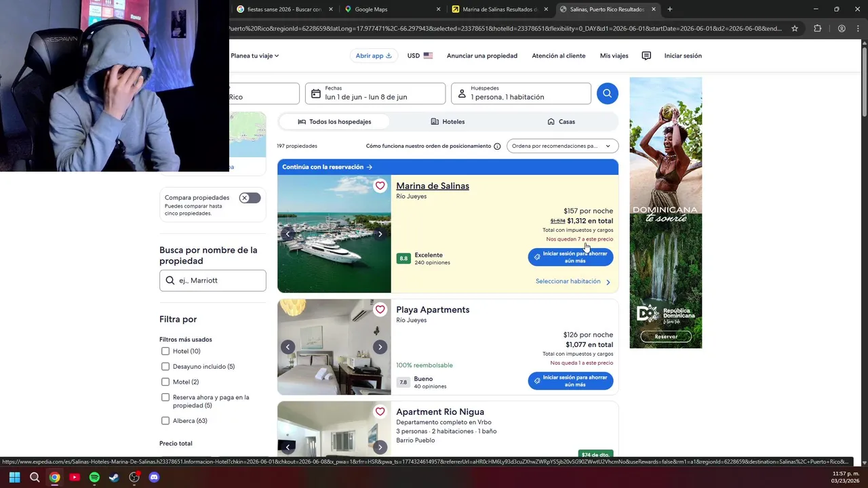Open Spotify from the taskbar
The width and height of the screenshot is (868, 488).
point(94,477)
